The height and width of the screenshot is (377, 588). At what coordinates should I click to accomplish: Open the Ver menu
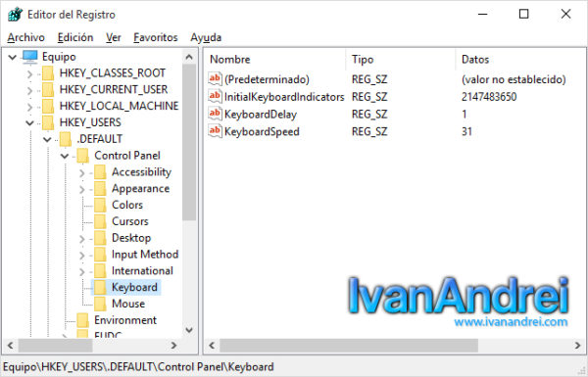pyautogui.click(x=114, y=37)
